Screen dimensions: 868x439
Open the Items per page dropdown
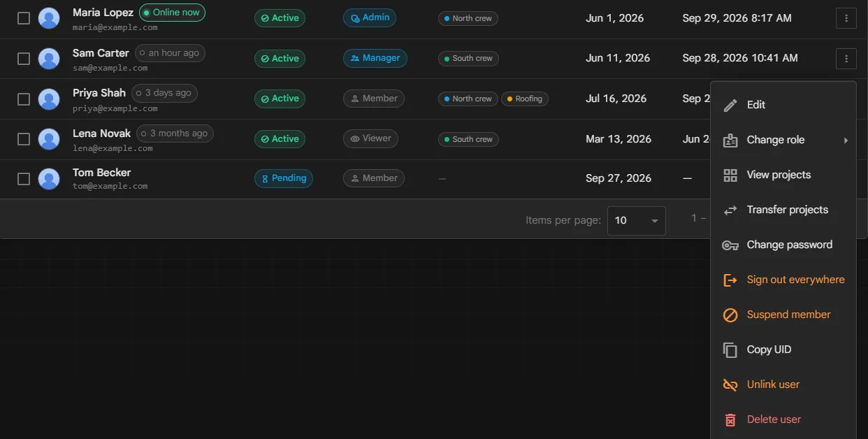click(636, 221)
